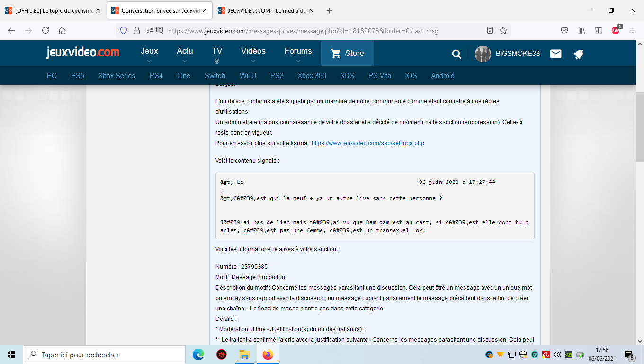This screenshot has height=364, width=644.
Task: Click the BIGSMOKE33 avatar picture
Action: click(x=483, y=54)
